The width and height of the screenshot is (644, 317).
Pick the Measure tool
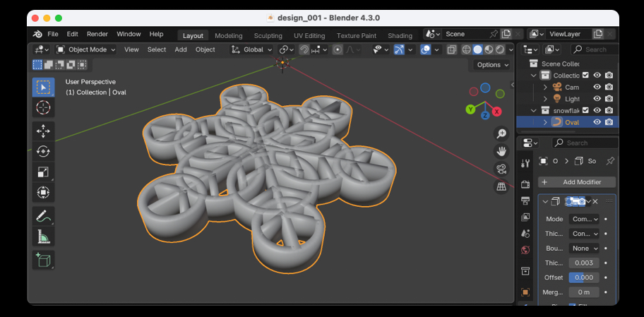[43, 237]
